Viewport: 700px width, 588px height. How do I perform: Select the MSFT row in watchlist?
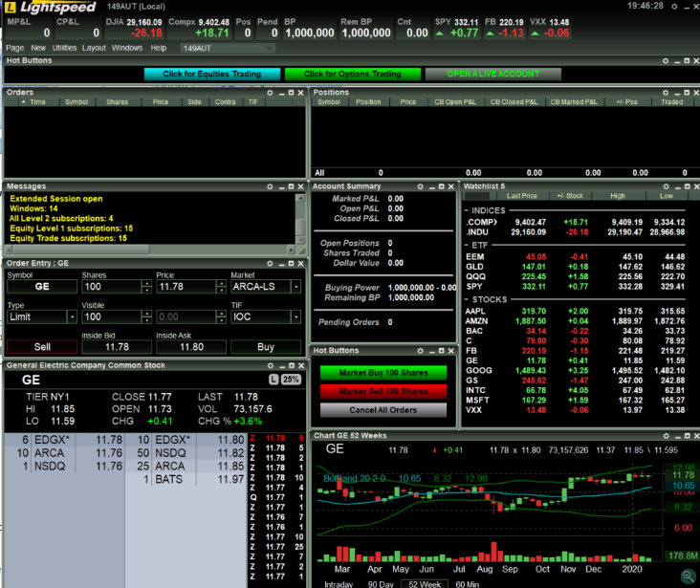pos(575,401)
